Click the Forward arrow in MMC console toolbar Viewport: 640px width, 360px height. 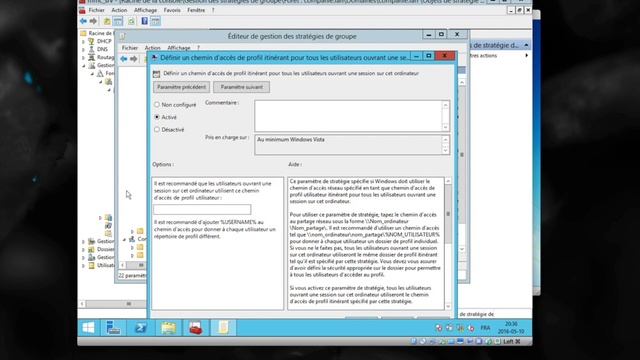pos(93,21)
